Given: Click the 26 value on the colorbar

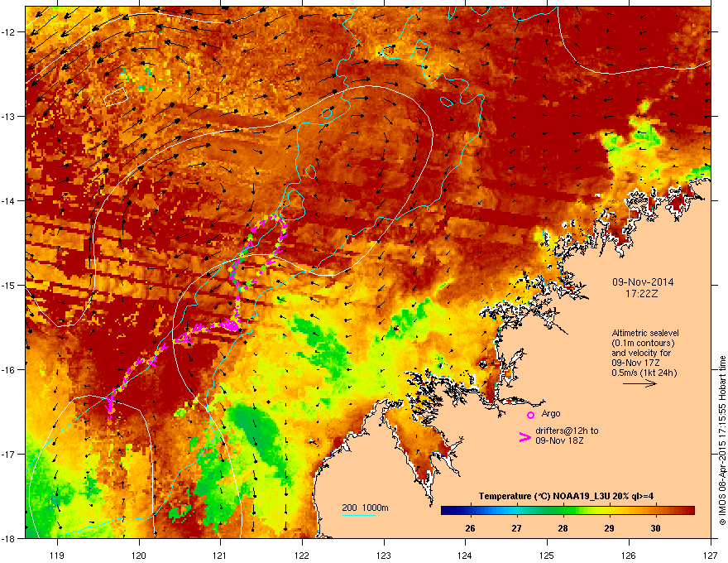Looking at the screenshot, I should point(471,528).
